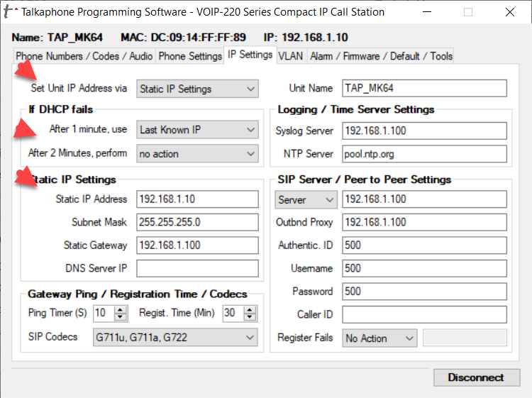Increase the Ping Timer with up arrow

121,309
